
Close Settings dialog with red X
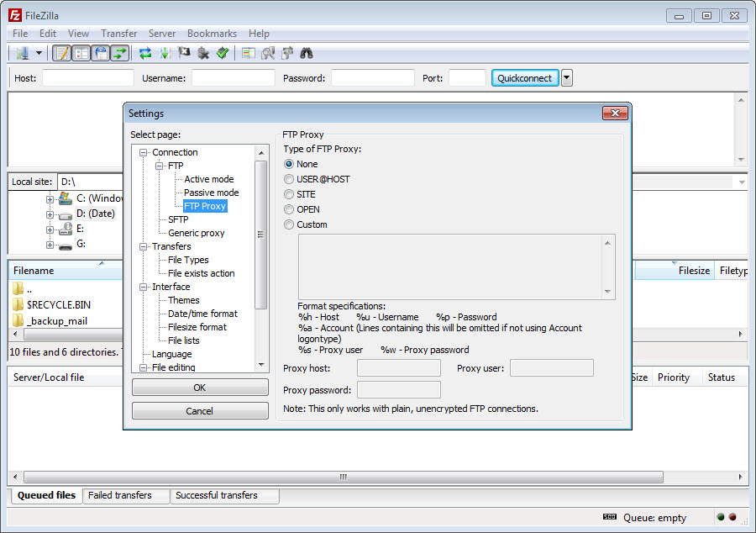(615, 113)
